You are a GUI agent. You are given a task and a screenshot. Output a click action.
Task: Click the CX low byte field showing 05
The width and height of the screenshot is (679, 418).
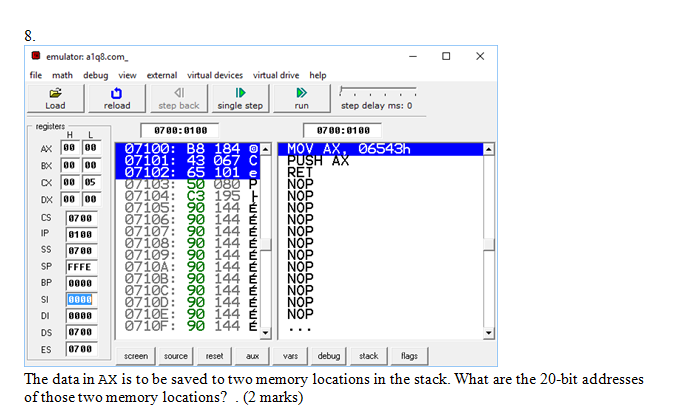pyautogui.click(x=91, y=182)
